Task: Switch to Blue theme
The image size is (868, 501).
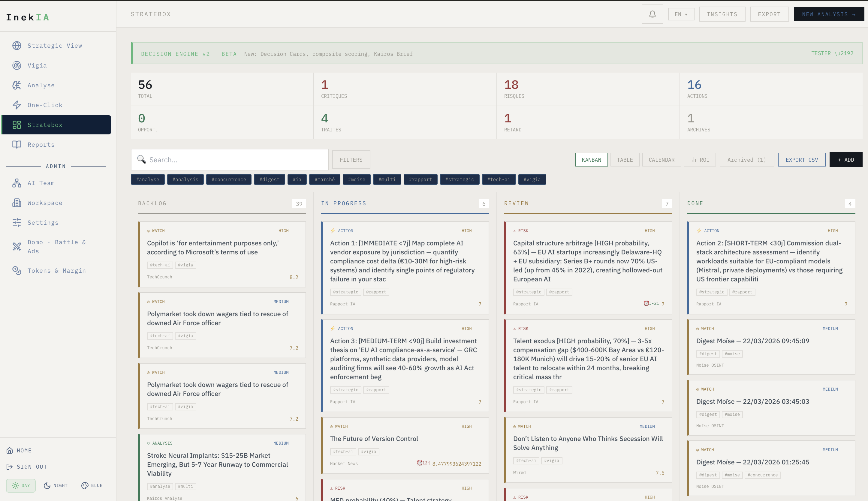Action: (x=92, y=485)
